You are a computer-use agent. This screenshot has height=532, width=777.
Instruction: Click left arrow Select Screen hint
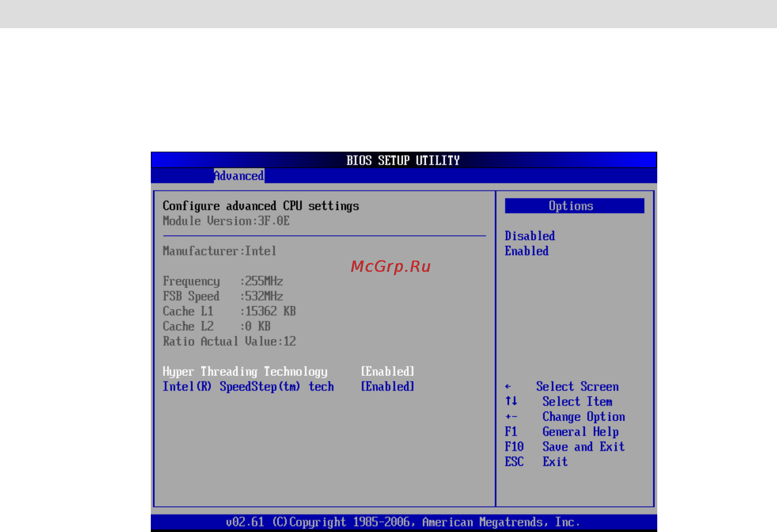(562, 386)
